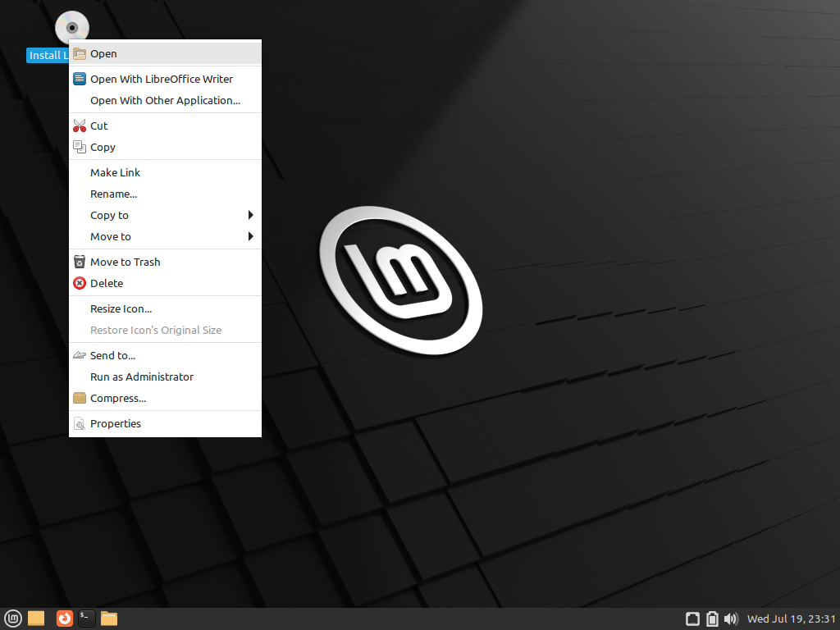Open the Files manager in taskbar
This screenshot has height=630, width=840.
pyautogui.click(x=109, y=619)
